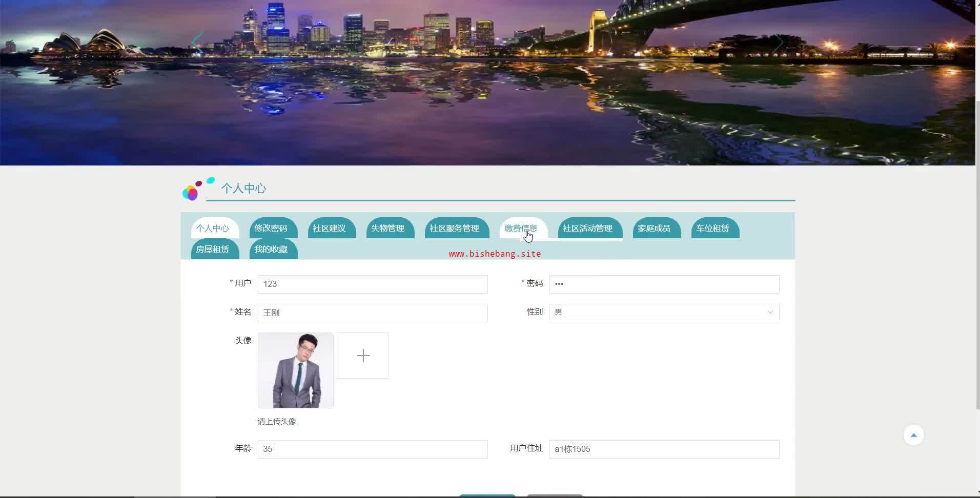Focus the 姓名 name input field

(x=373, y=313)
